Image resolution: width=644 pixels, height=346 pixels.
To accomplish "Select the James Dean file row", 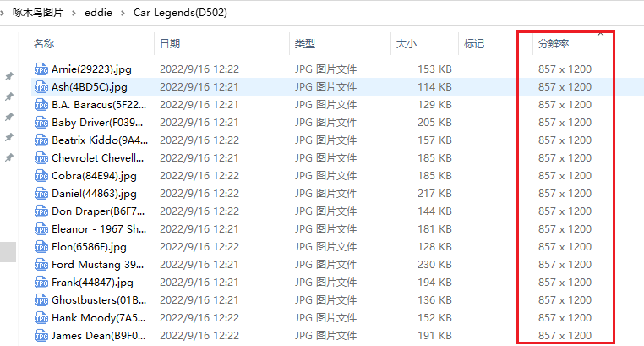I will [x=336, y=336].
